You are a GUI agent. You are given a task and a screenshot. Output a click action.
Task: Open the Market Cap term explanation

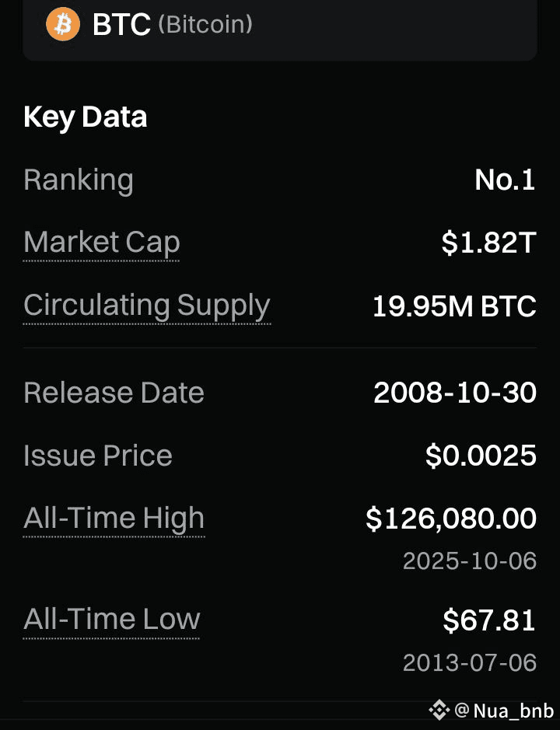point(101,243)
